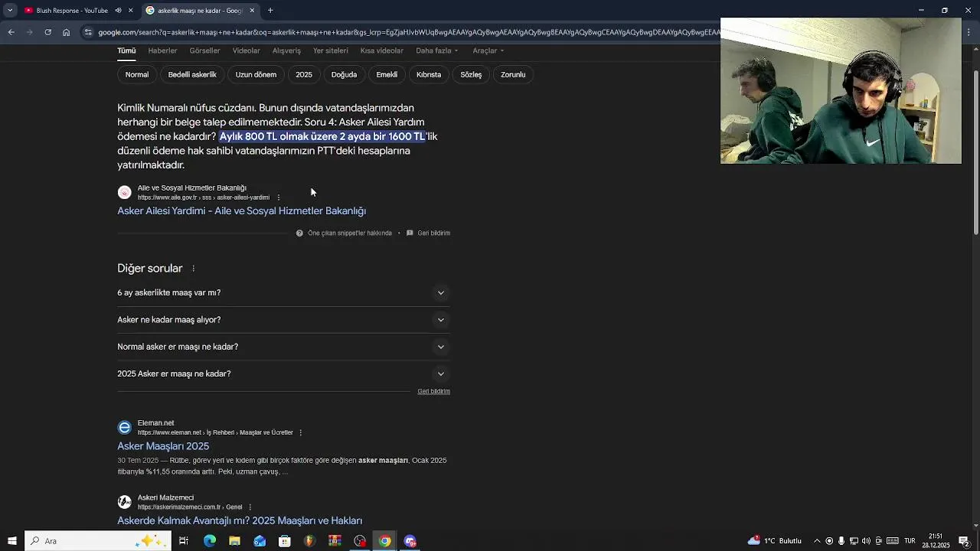Go back to the previous page
The width and height of the screenshot is (980, 551).
[x=11, y=32]
